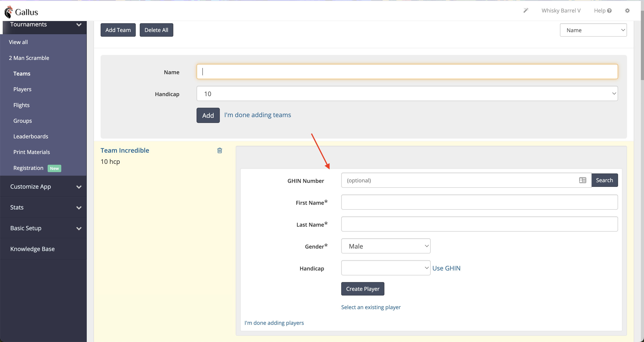Open the player Handicap dropdown
The height and width of the screenshot is (342, 644).
click(x=386, y=268)
